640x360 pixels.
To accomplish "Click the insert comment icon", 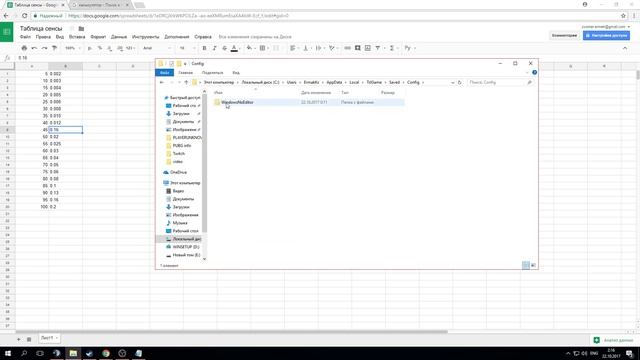I will coord(358,48).
